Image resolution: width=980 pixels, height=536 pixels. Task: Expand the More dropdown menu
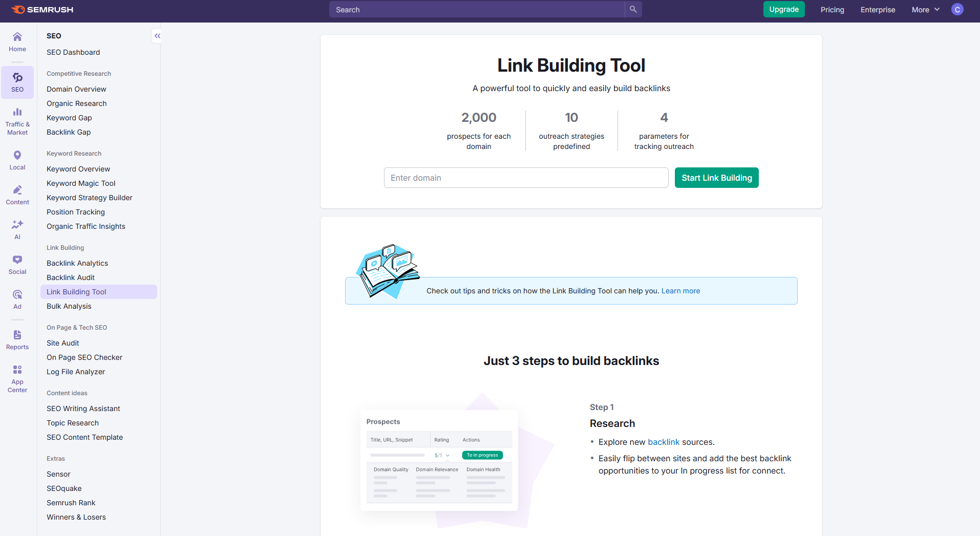(x=926, y=10)
